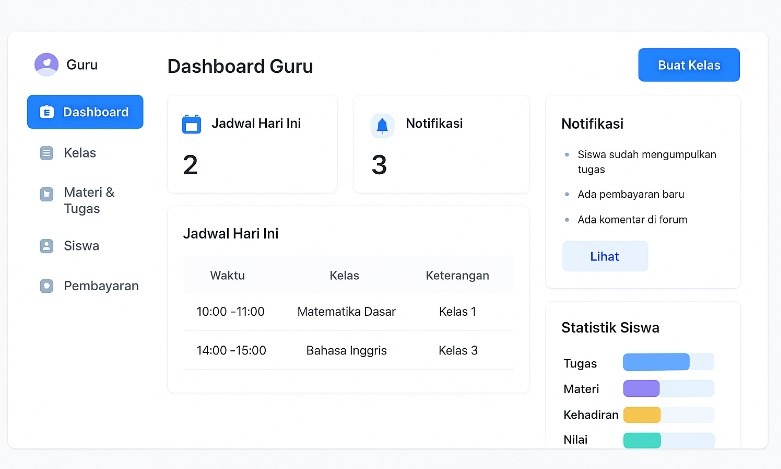Click the Buat Kelas button
The image size is (781, 469).
click(689, 65)
